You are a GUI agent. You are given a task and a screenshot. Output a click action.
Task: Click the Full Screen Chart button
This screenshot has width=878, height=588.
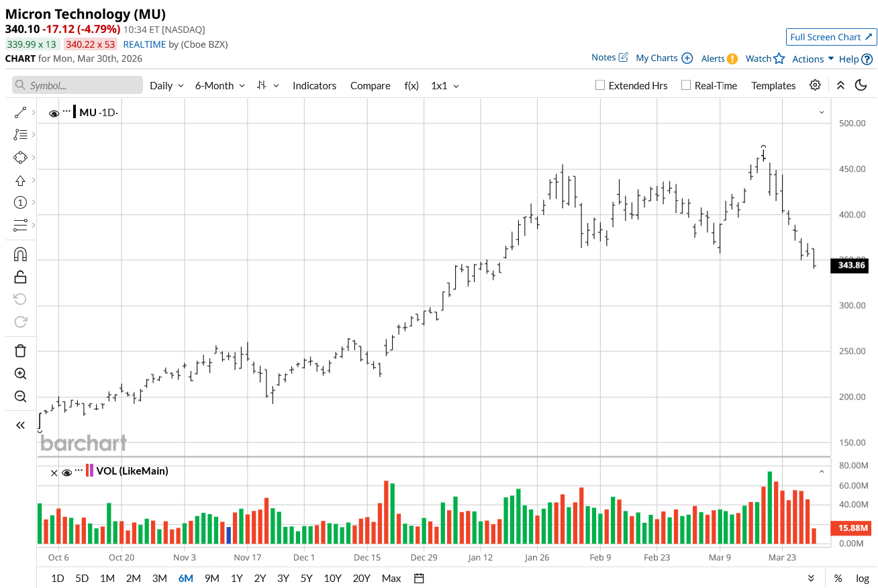(x=832, y=37)
